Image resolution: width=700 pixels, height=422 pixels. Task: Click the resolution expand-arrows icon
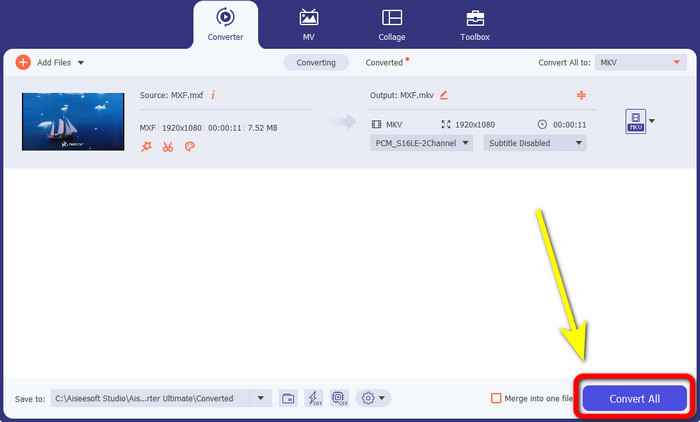pyautogui.click(x=446, y=125)
